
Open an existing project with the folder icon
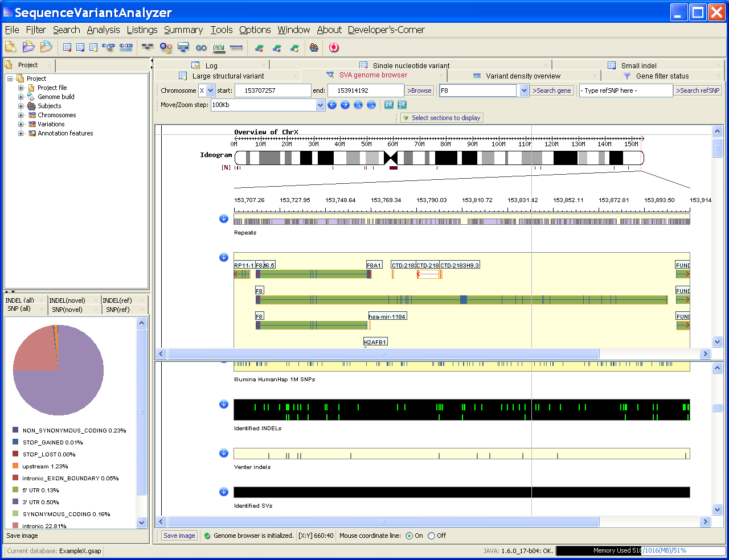(x=28, y=47)
